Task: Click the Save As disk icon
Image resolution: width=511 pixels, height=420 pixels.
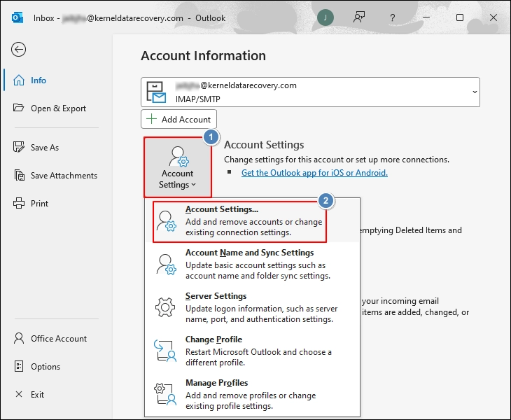Action: (19, 147)
